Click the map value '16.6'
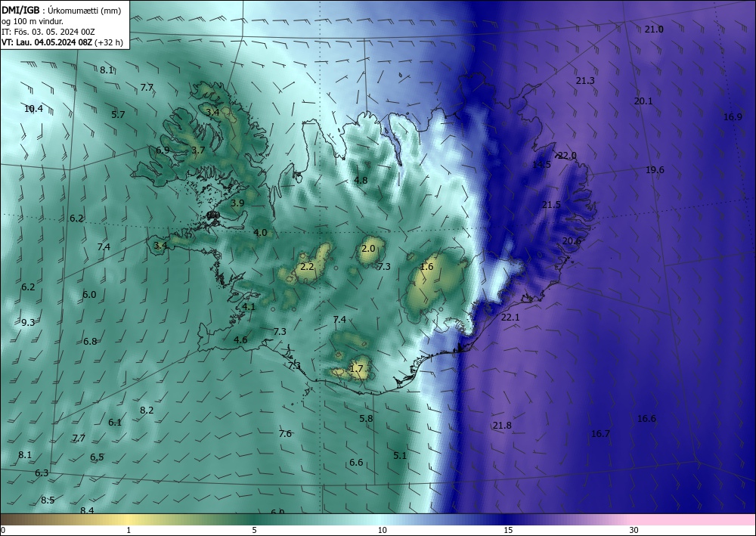Screen dimensions: 756x536 pyautogui.click(x=646, y=419)
